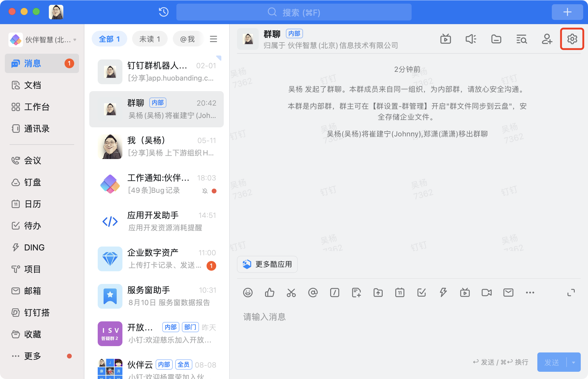Select the 未读 tab
This screenshot has width=588, height=379.
coord(150,39)
